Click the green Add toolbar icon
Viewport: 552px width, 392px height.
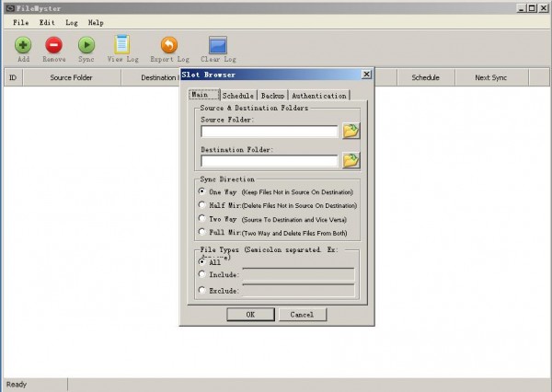point(23,44)
